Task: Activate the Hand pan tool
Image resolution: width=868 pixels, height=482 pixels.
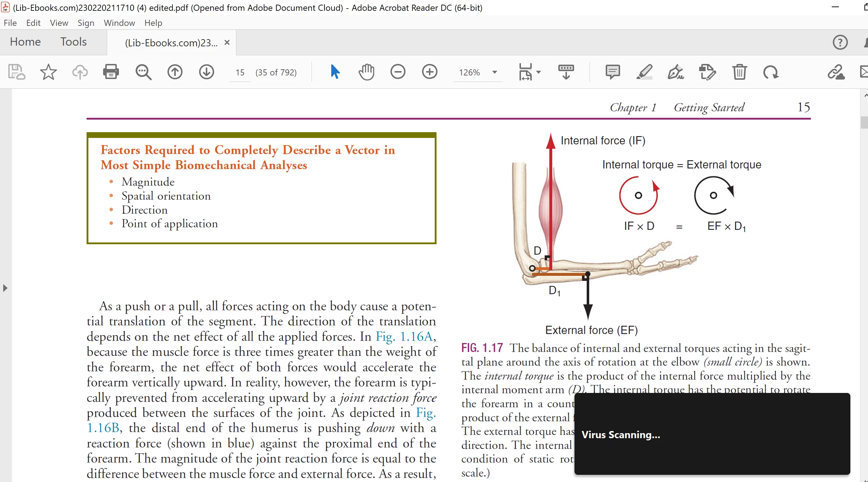Action: point(366,72)
